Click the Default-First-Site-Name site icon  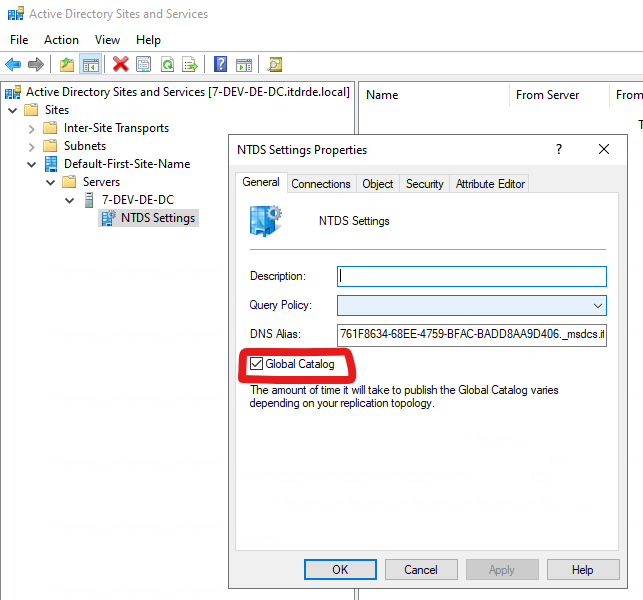click(51, 164)
